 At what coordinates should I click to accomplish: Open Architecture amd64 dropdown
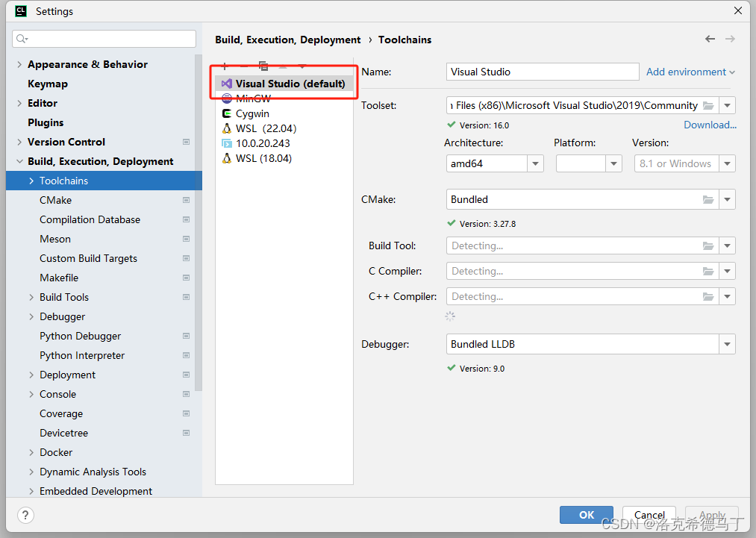(x=535, y=164)
